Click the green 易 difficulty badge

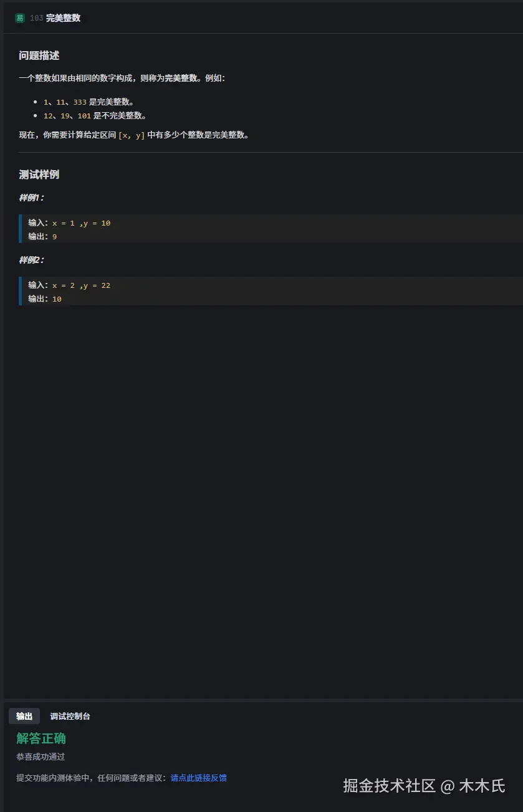(19, 18)
